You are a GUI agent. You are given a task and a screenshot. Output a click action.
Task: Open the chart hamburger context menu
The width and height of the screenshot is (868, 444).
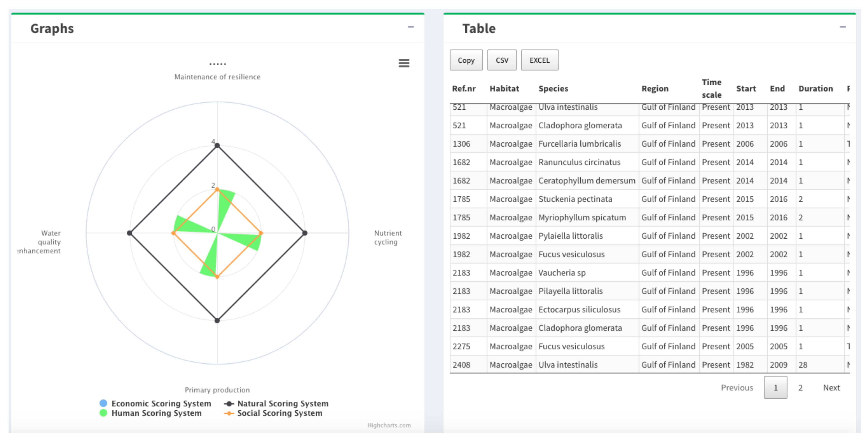[404, 63]
